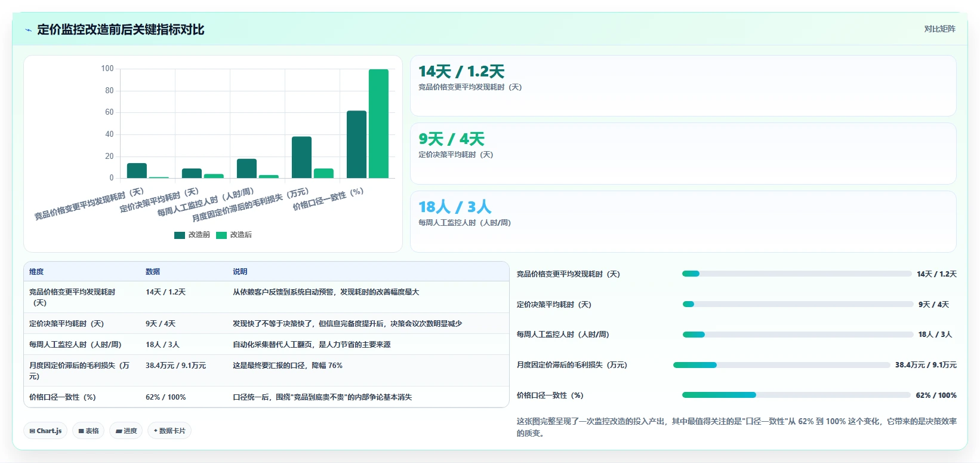Click the table cell 38.4万元 / 9.1万元

point(175,366)
